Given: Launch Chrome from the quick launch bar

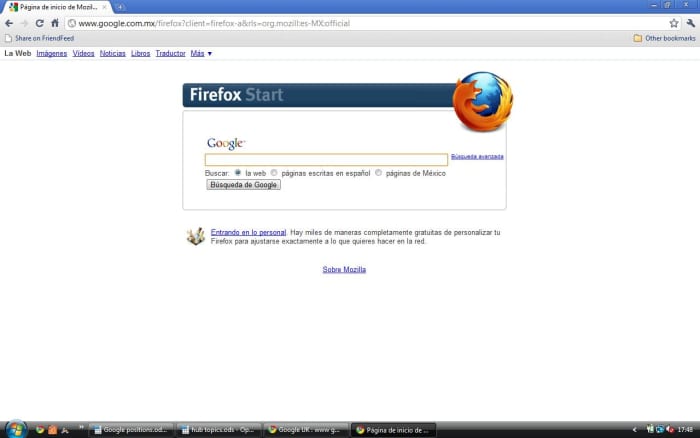Looking at the screenshot, I should [40, 430].
